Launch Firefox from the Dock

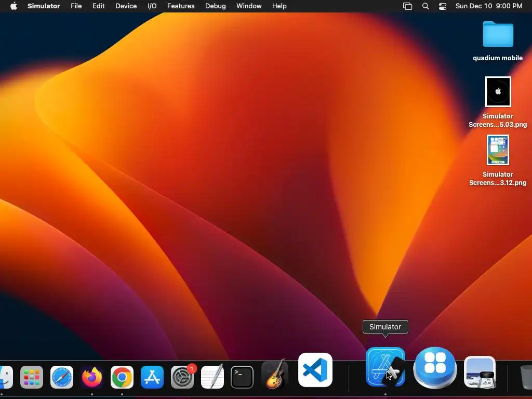92,377
